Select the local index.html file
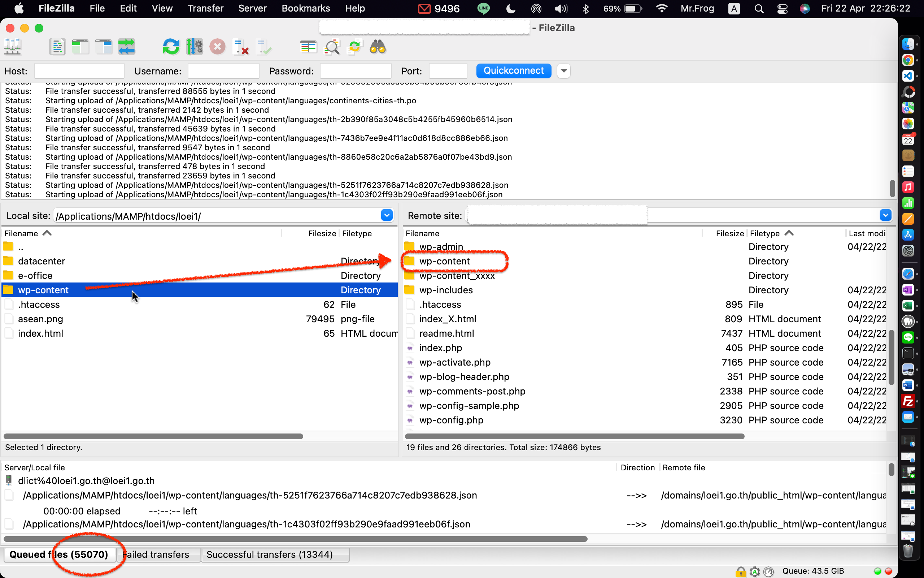This screenshot has height=578, width=924. pos(199,333)
